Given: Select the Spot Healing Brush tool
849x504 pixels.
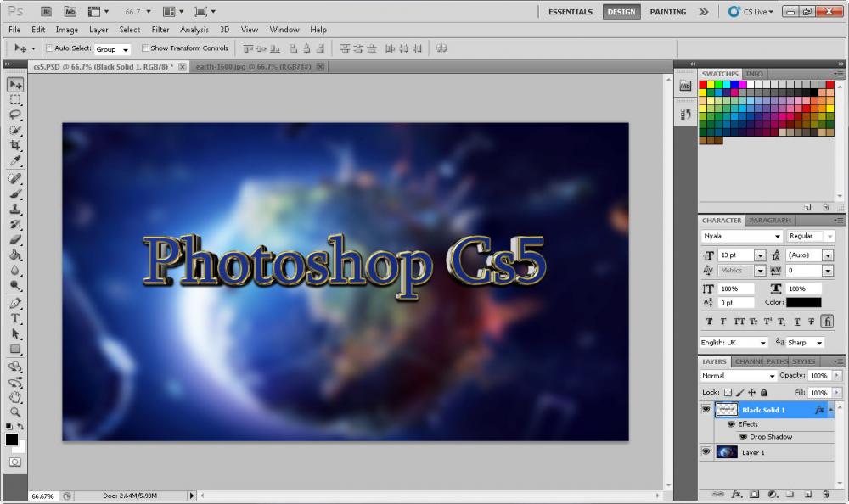Looking at the screenshot, I should click(x=15, y=179).
